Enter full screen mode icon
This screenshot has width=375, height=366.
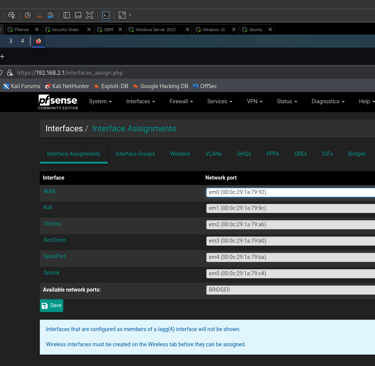pos(89,15)
